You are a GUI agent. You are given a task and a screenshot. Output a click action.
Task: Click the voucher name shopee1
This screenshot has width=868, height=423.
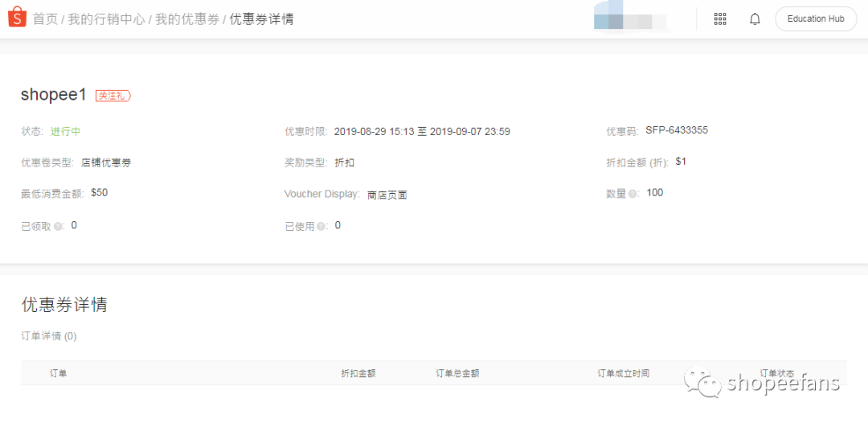(54, 95)
